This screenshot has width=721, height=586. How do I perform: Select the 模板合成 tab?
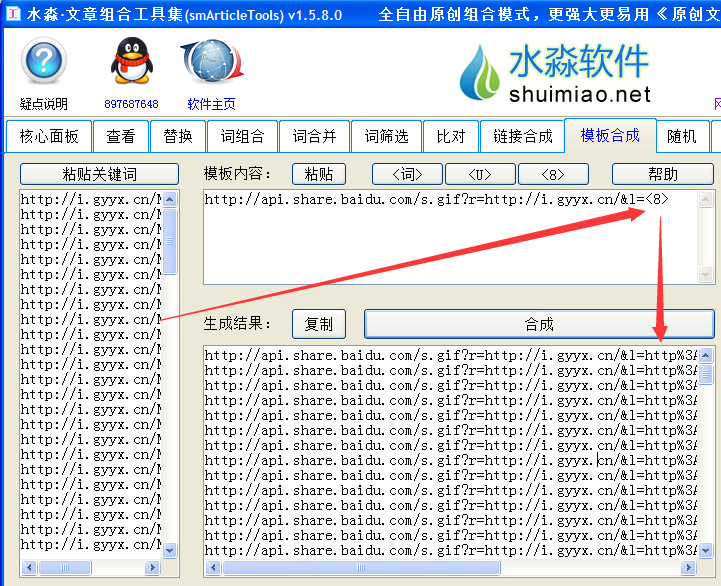610,135
